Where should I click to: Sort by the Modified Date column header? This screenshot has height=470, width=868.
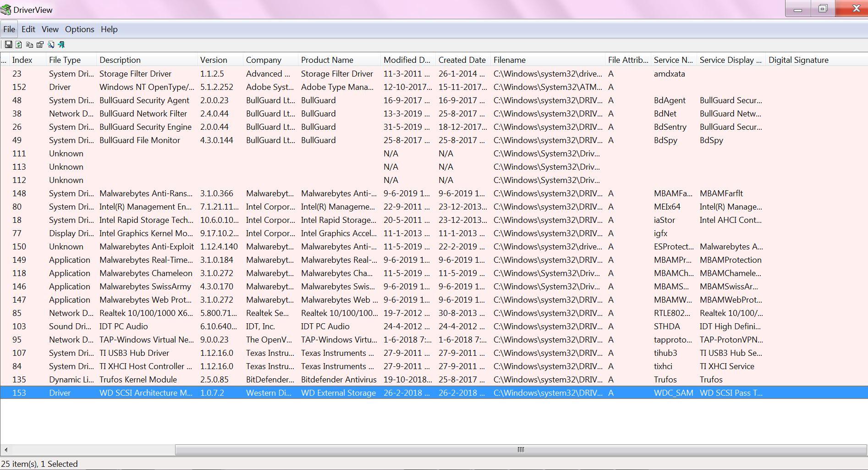click(x=408, y=60)
